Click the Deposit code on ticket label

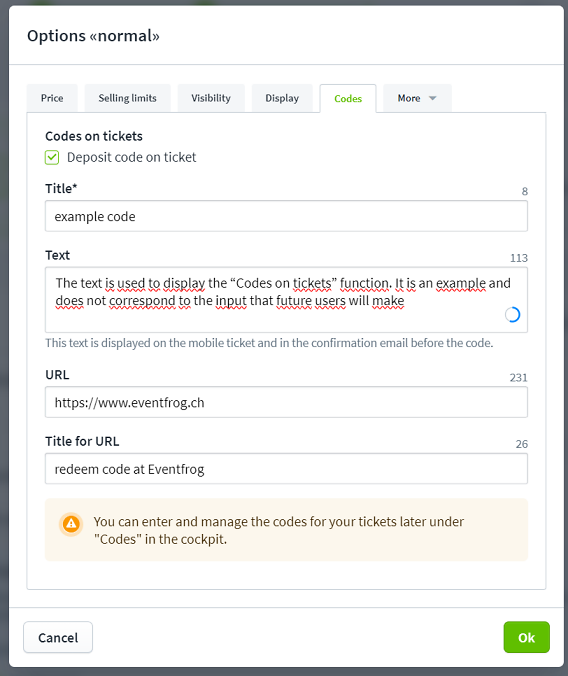tap(132, 157)
